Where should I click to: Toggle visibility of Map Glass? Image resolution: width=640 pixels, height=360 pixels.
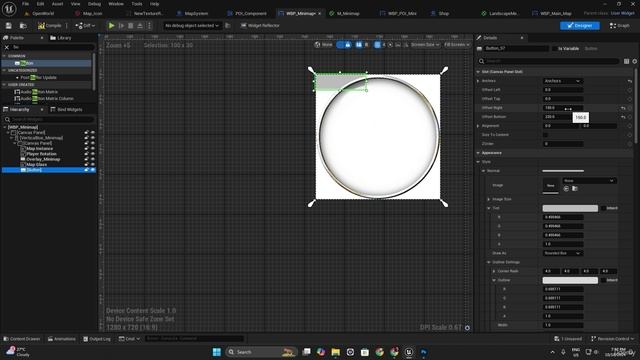[x=93, y=164]
